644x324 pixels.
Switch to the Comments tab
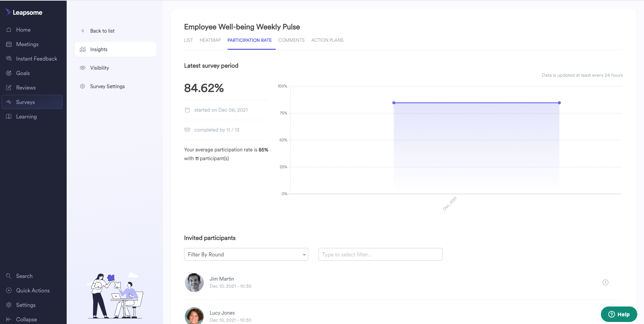pos(291,40)
